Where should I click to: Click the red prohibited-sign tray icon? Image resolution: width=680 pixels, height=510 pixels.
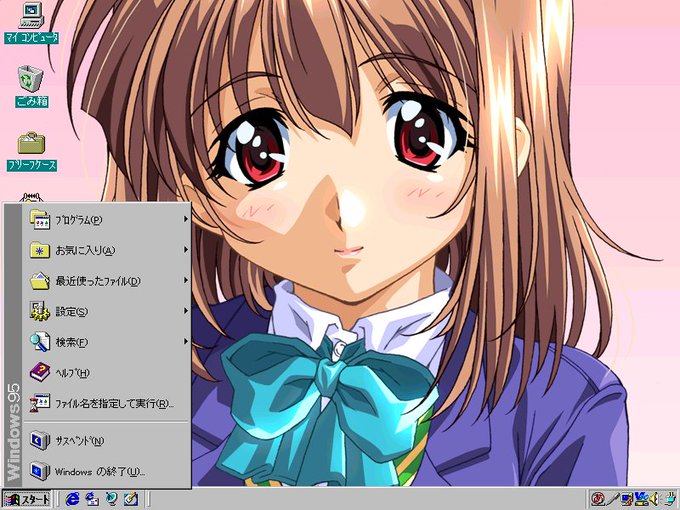(x=598, y=499)
